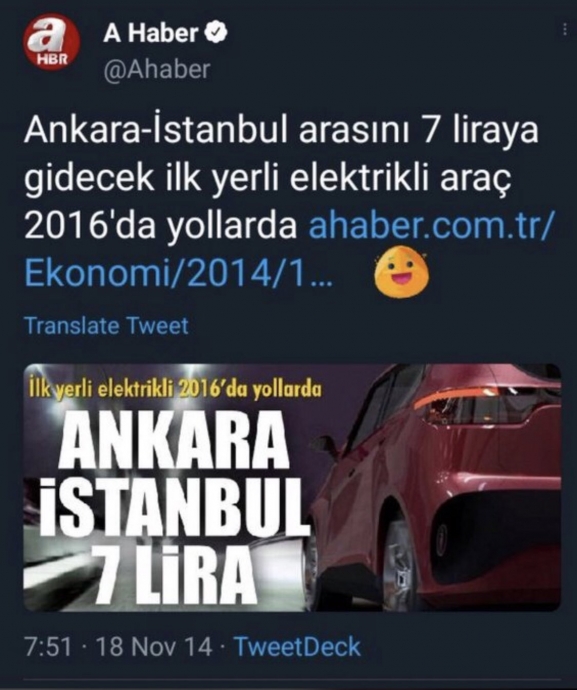This screenshot has height=690, width=577.
Task: Click the 18 Nov 14 date
Action: [x=154, y=647]
